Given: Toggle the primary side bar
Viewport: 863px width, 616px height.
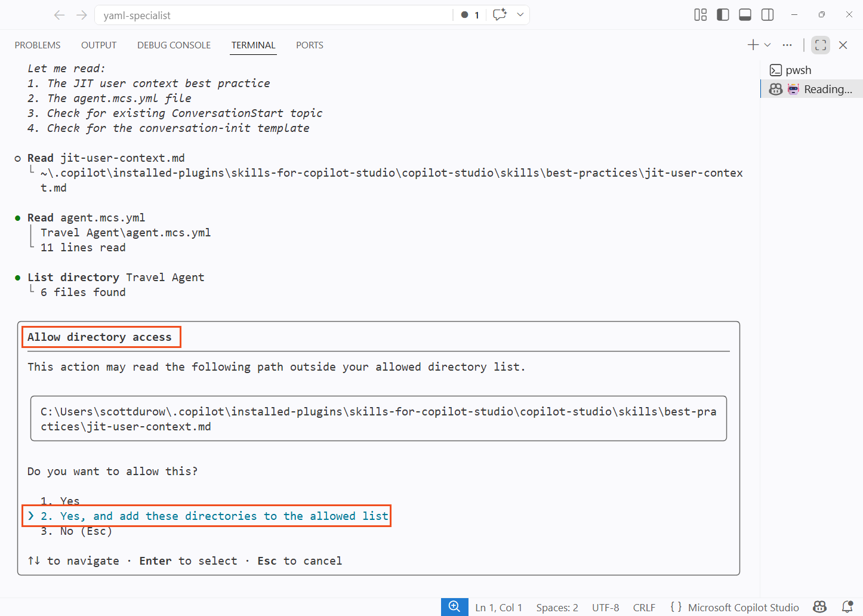Looking at the screenshot, I should point(723,15).
